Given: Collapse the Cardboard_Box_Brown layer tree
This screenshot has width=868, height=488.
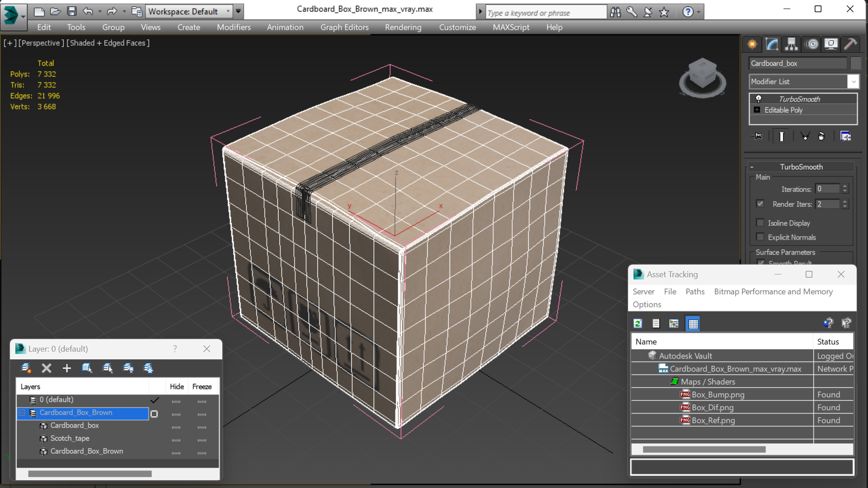Looking at the screenshot, I should [x=22, y=413].
